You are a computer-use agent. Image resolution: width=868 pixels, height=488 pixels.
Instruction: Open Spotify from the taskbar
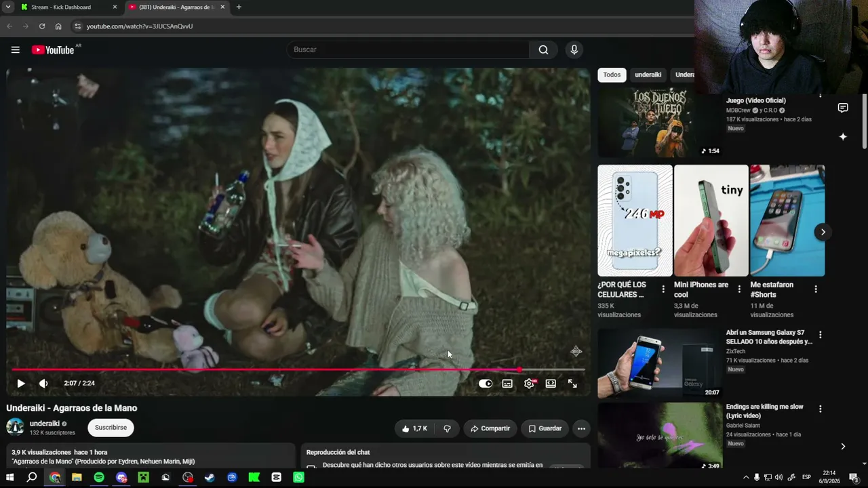pos(99,477)
